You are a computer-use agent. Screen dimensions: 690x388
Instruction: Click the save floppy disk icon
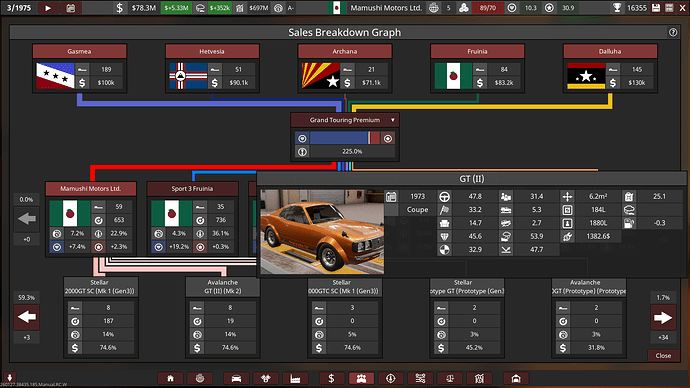click(x=656, y=8)
